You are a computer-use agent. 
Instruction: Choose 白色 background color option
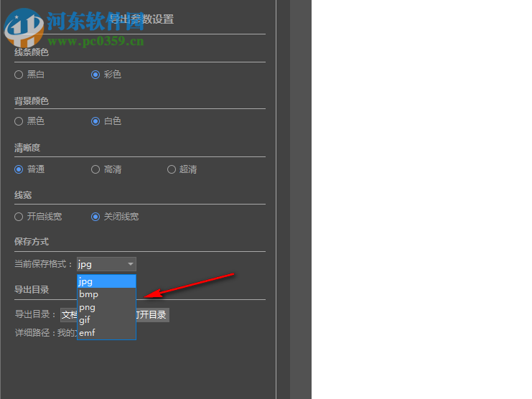(x=95, y=121)
